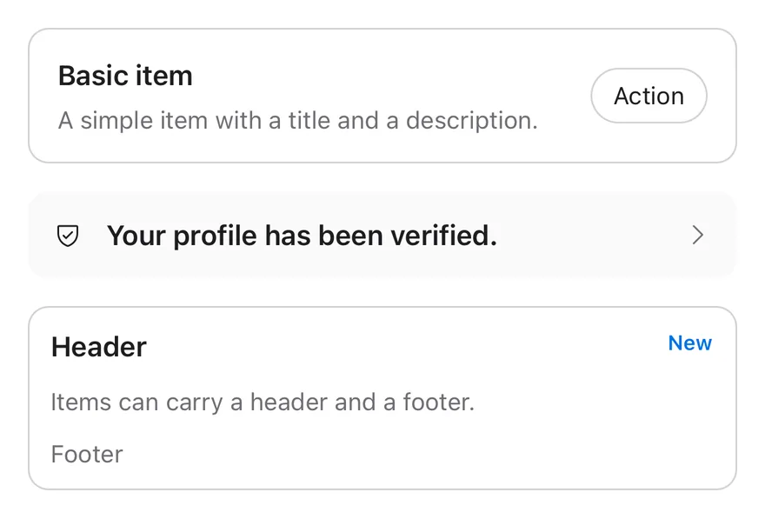
Task: Open 'Your profile has been verified' item
Action: (x=382, y=236)
